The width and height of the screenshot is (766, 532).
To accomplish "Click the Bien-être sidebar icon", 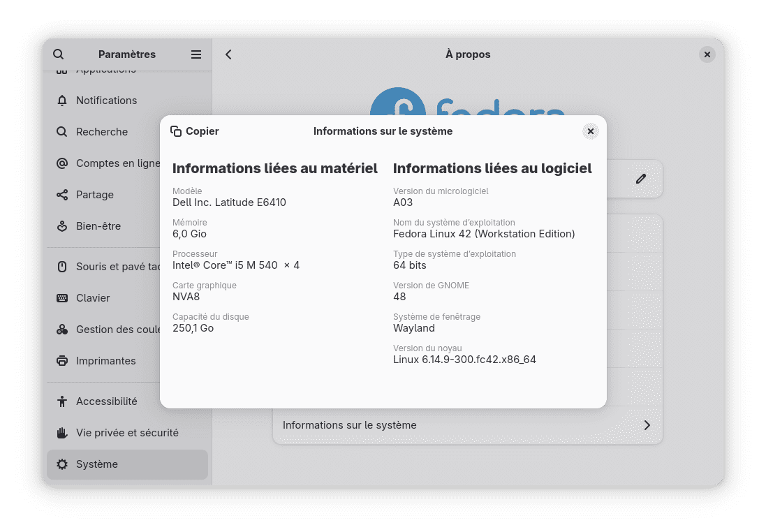I will pyautogui.click(x=62, y=226).
